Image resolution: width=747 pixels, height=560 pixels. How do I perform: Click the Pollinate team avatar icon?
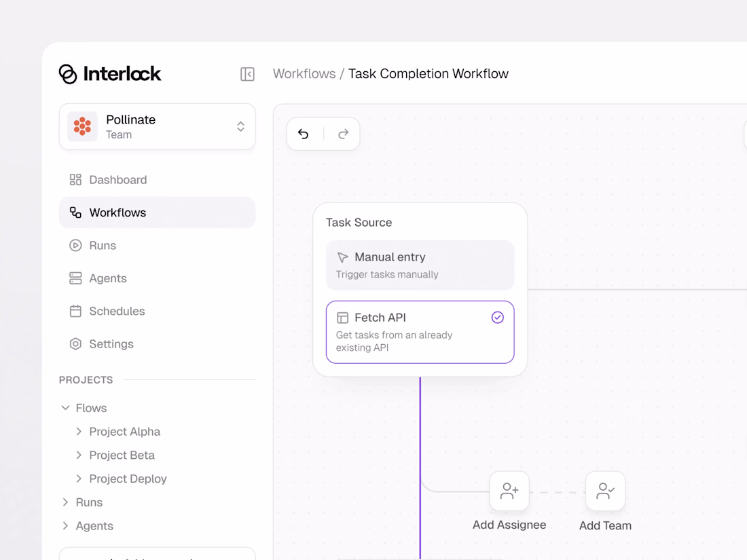coord(82,126)
